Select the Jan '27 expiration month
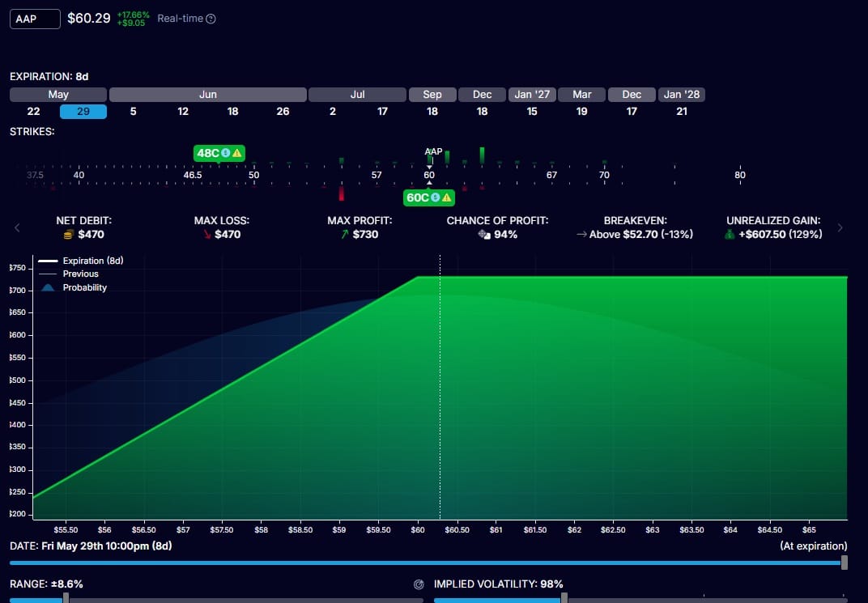The image size is (868, 603). pyautogui.click(x=532, y=95)
